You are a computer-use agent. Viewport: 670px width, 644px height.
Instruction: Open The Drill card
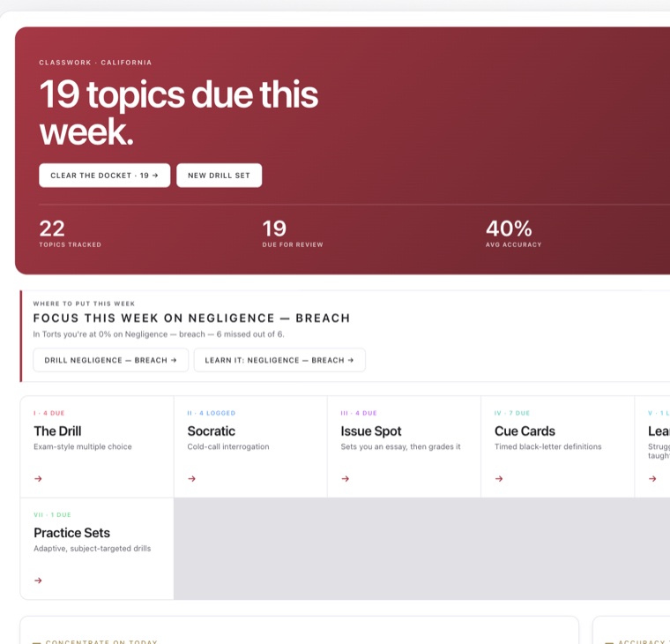point(97,446)
